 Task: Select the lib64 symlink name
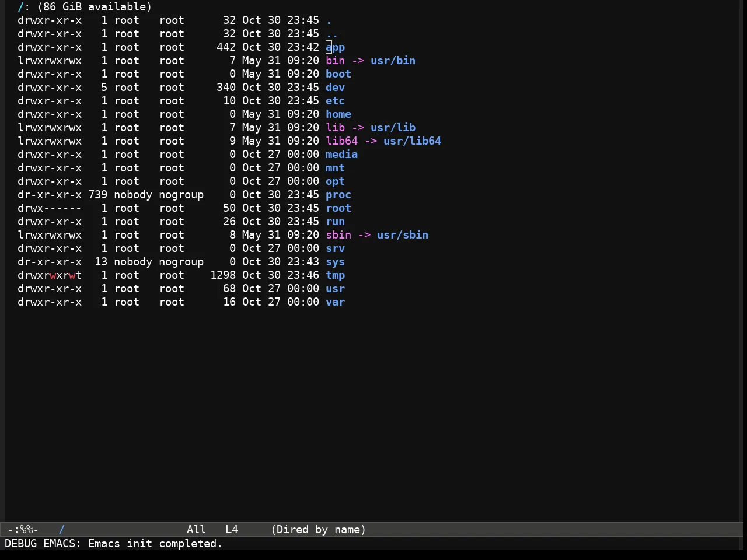[x=342, y=141]
